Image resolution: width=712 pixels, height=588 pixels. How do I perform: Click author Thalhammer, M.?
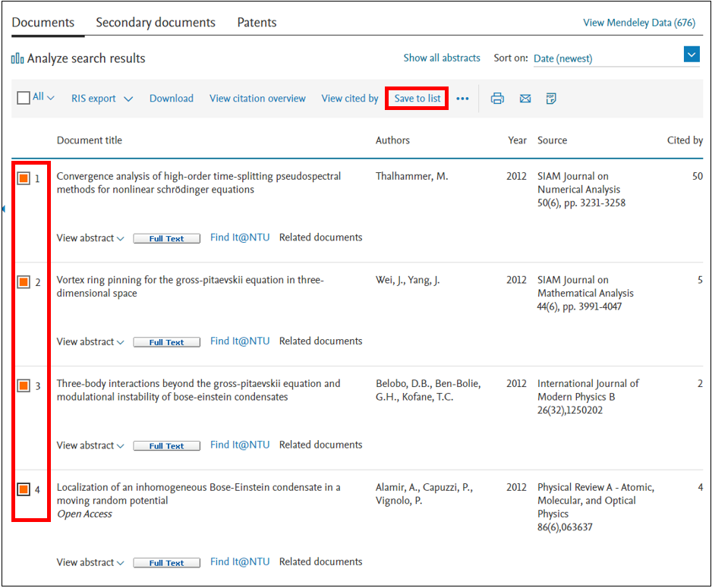point(412,177)
